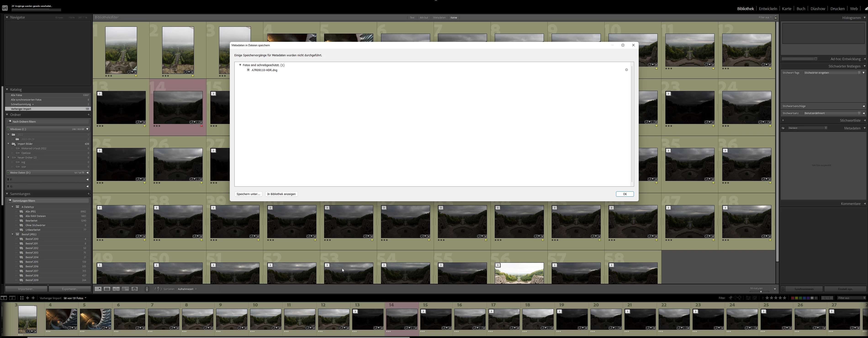Pick the spray can painter tool
The image size is (868, 338).
click(147, 289)
